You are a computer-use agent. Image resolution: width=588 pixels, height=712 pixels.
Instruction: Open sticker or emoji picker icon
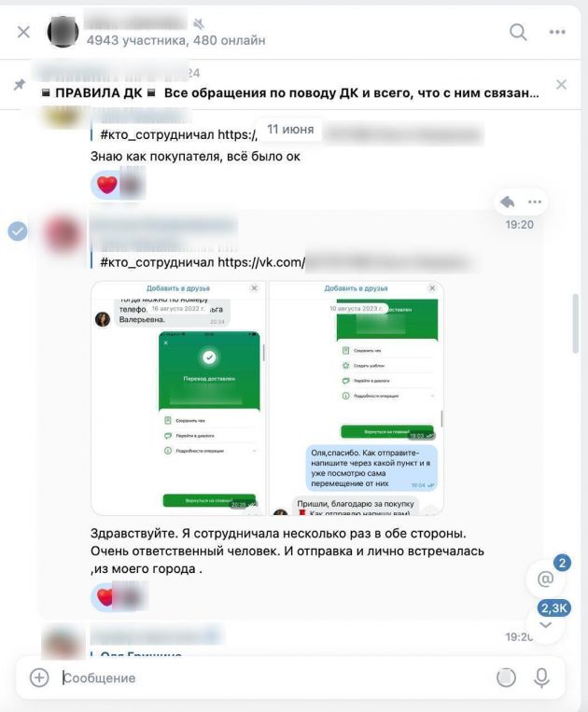click(506, 677)
